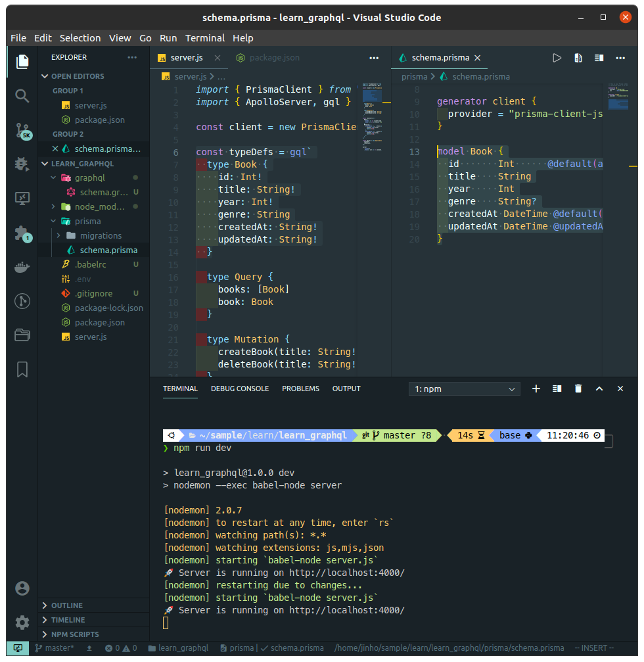Open the terminal selector dropdown 1: npm
The image size is (644, 662).
[464, 389]
